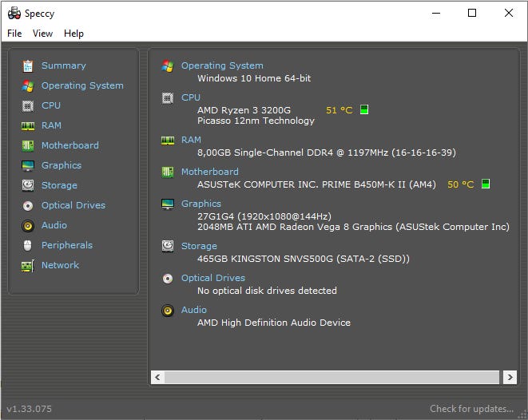Click the Peripherals mouse icon in sidebar
The height and width of the screenshot is (420, 528).
click(28, 245)
